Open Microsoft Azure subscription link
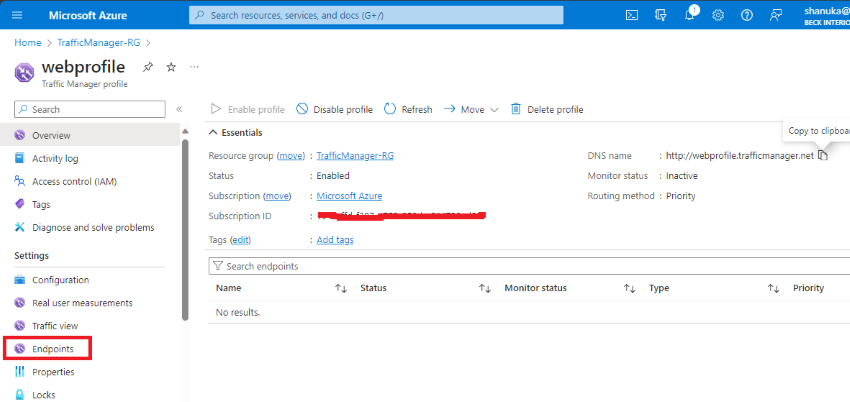The image size is (850, 402). pyautogui.click(x=349, y=196)
